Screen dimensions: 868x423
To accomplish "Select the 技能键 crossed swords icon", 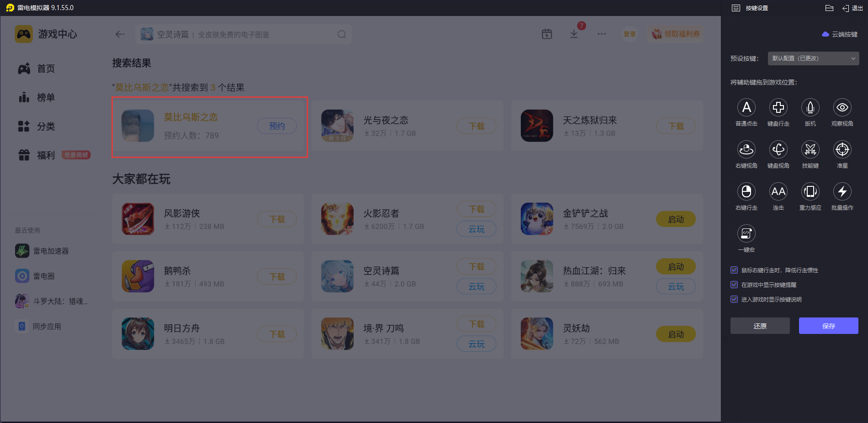I will 810,149.
